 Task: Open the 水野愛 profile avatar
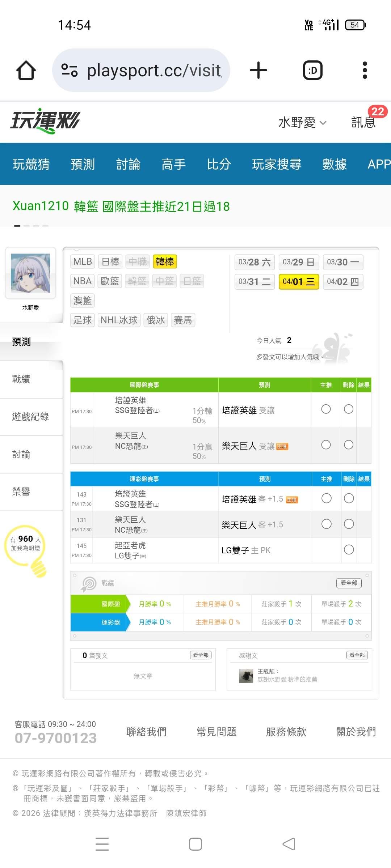[x=30, y=273]
